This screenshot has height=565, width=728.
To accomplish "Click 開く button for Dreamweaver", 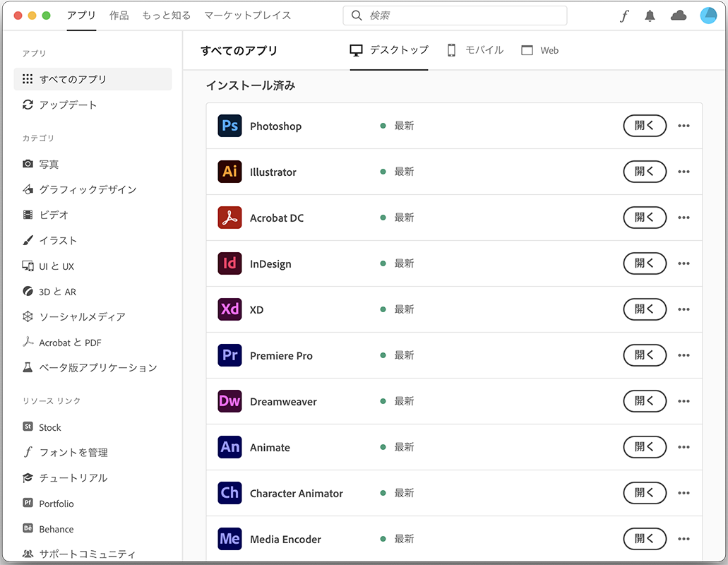I will pos(645,402).
